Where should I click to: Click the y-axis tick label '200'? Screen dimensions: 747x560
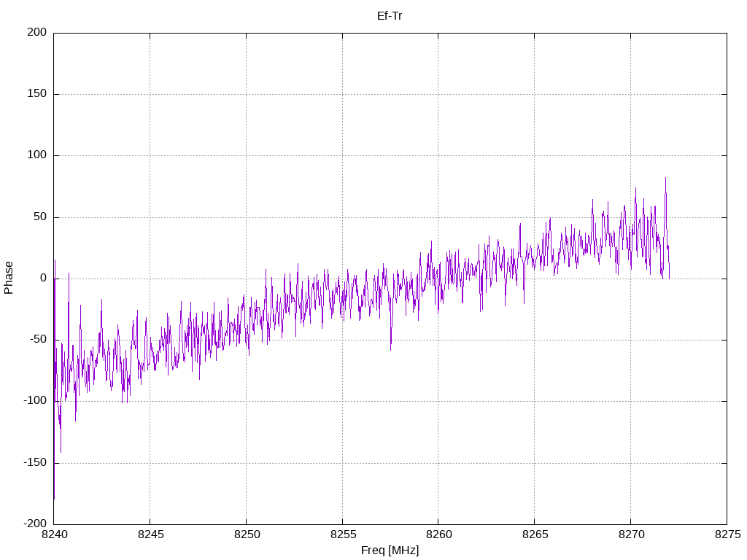(x=37, y=32)
